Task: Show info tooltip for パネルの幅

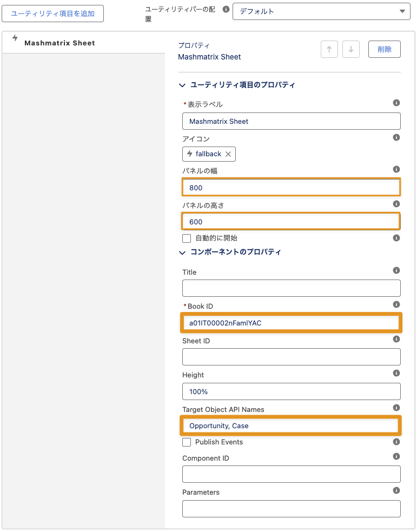Action: [396, 169]
